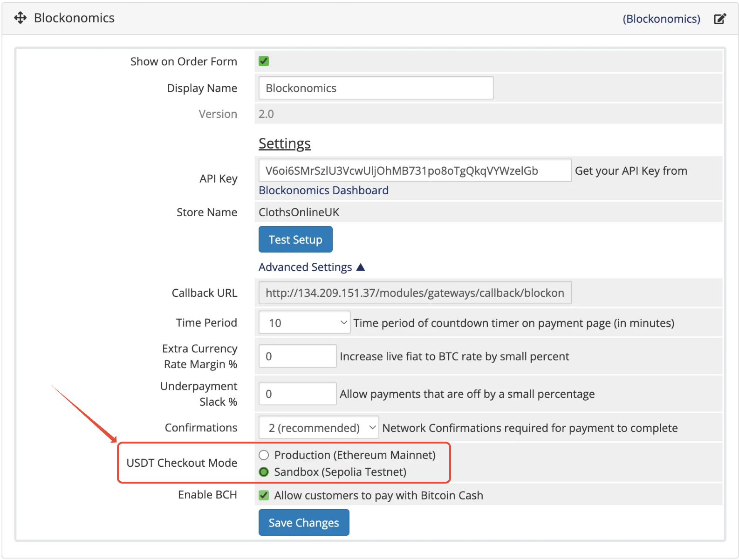Focus the Display Name input field
Screen dimensions: 739x560
(376, 88)
